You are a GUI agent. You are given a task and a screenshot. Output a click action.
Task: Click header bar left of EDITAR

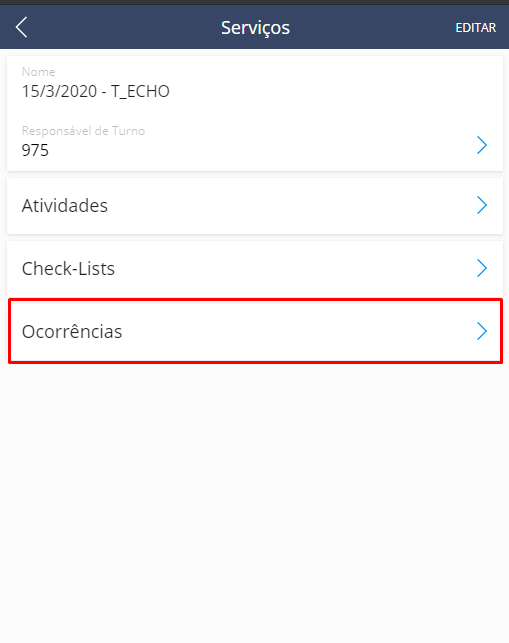[x=369, y=27]
